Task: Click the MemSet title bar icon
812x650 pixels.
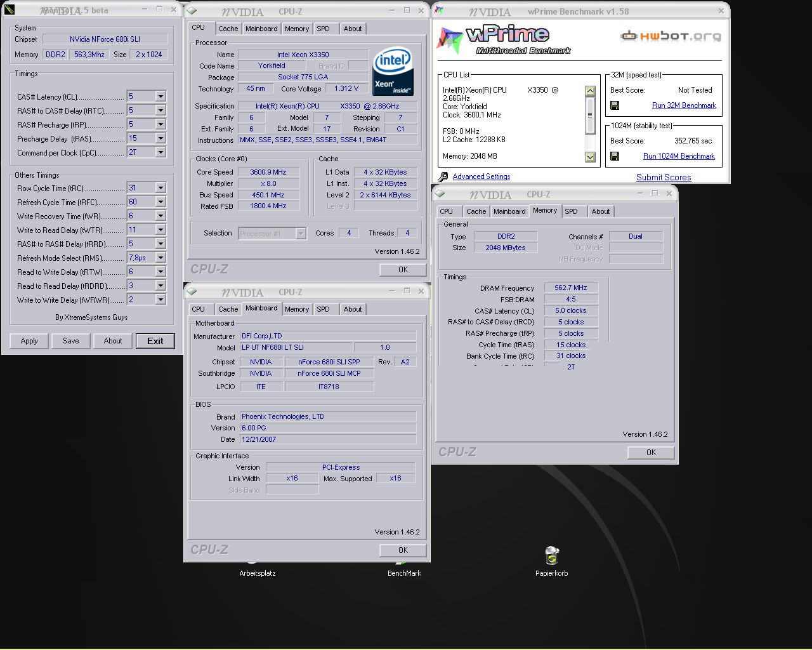Action: pos(10,10)
